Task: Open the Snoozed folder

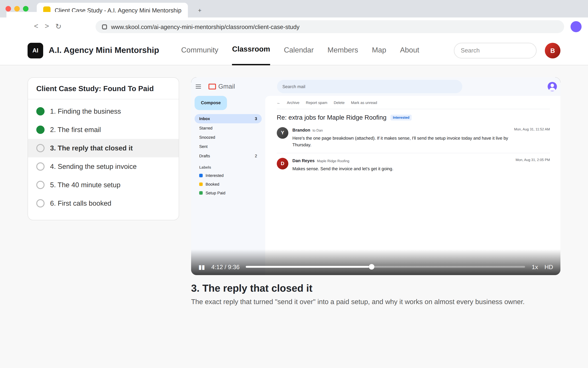Action: coord(228,137)
